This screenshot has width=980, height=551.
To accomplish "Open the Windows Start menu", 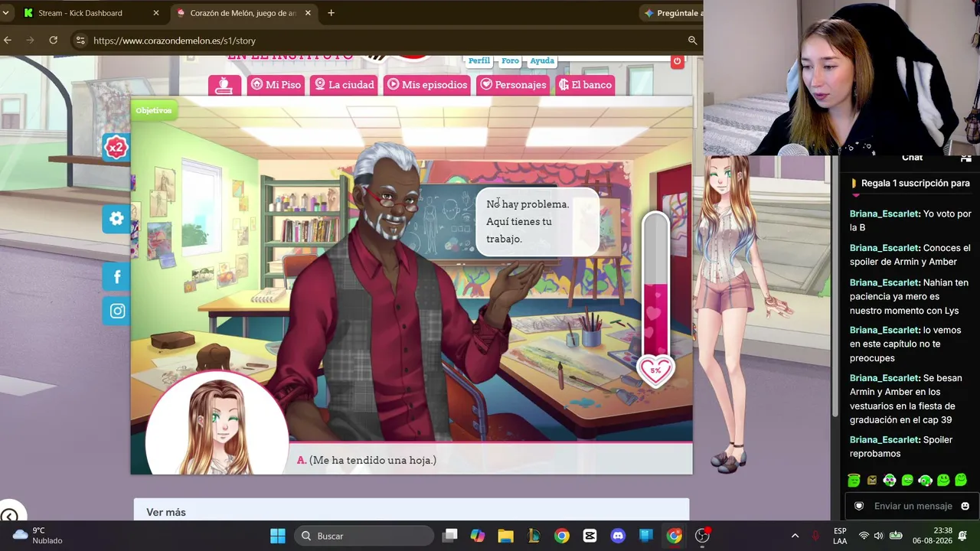I will tap(278, 536).
